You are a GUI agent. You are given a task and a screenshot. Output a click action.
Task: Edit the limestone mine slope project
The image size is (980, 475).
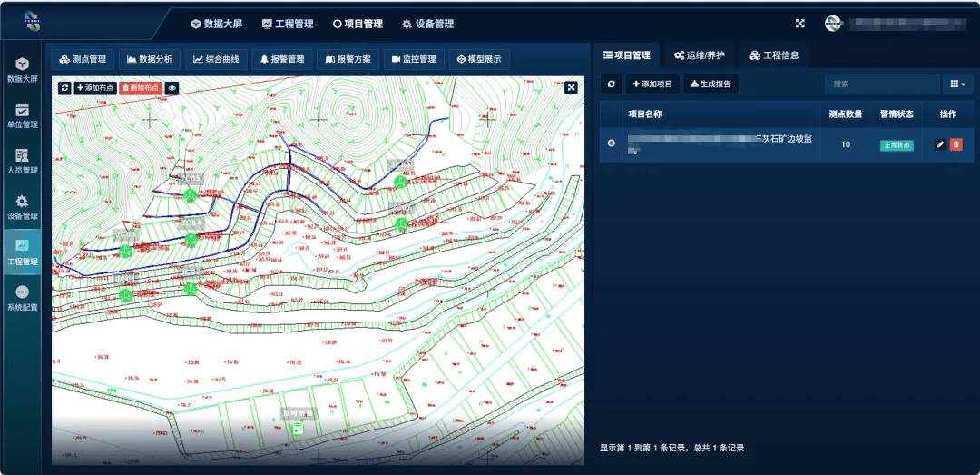pyautogui.click(x=940, y=144)
